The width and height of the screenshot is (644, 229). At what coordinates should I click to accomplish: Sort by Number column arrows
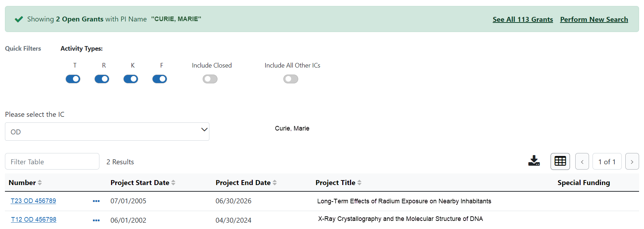click(40, 183)
